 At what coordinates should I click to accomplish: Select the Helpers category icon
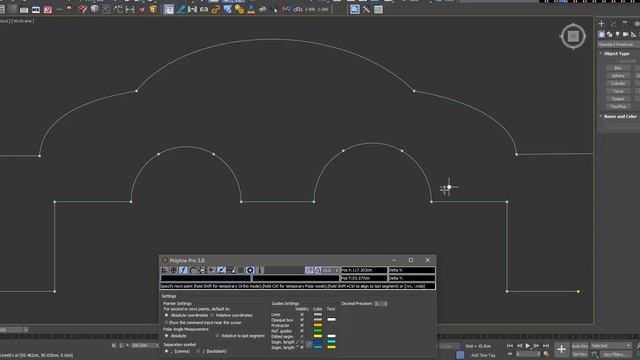[x=633, y=35]
